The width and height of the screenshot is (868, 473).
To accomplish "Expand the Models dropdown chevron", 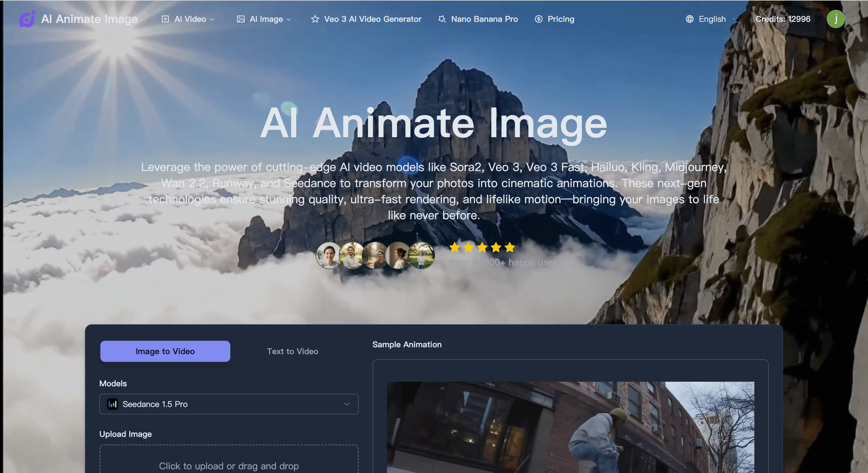I will [346, 404].
